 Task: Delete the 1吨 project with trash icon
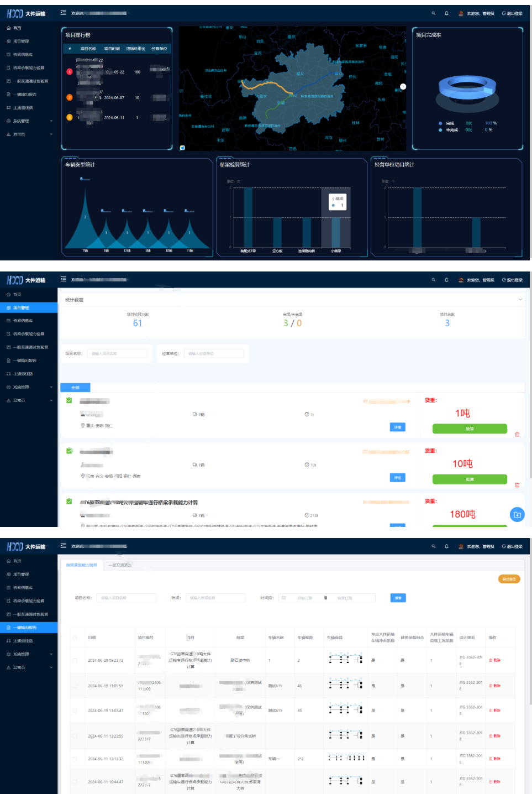click(x=517, y=435)
